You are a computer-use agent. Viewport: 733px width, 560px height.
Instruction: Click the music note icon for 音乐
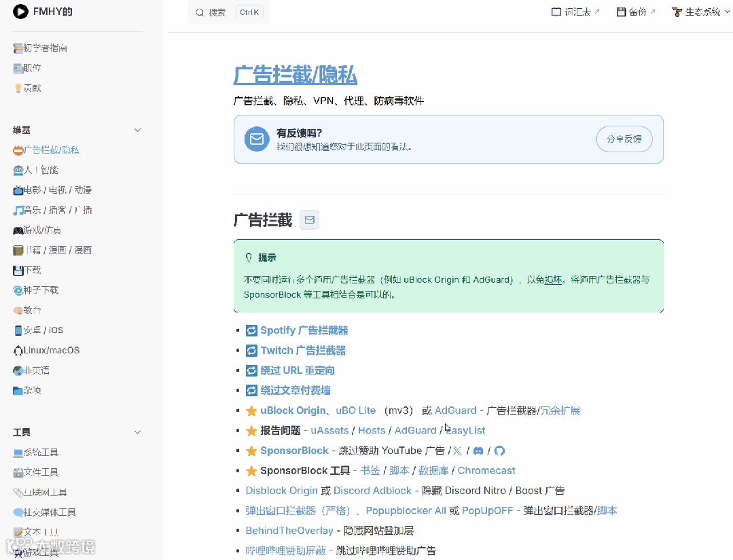pos(18,210)
